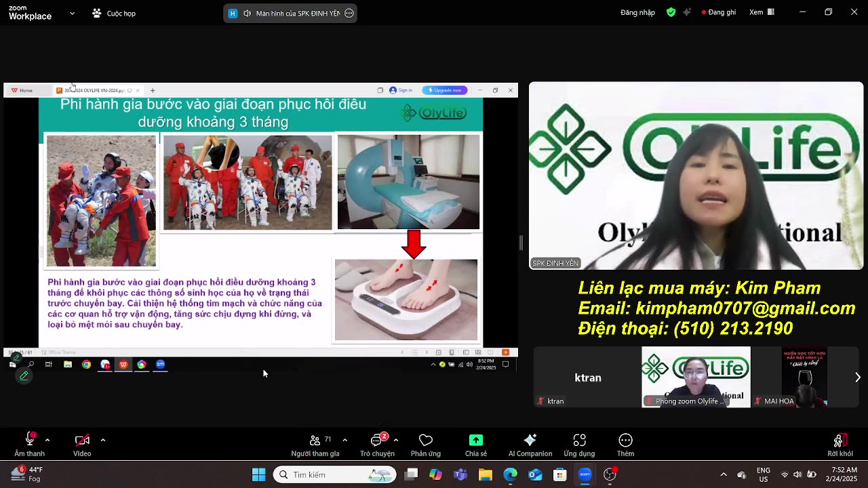868x488 pixels.
Task: Turn on camera with Video button
Action: [82, 444]
